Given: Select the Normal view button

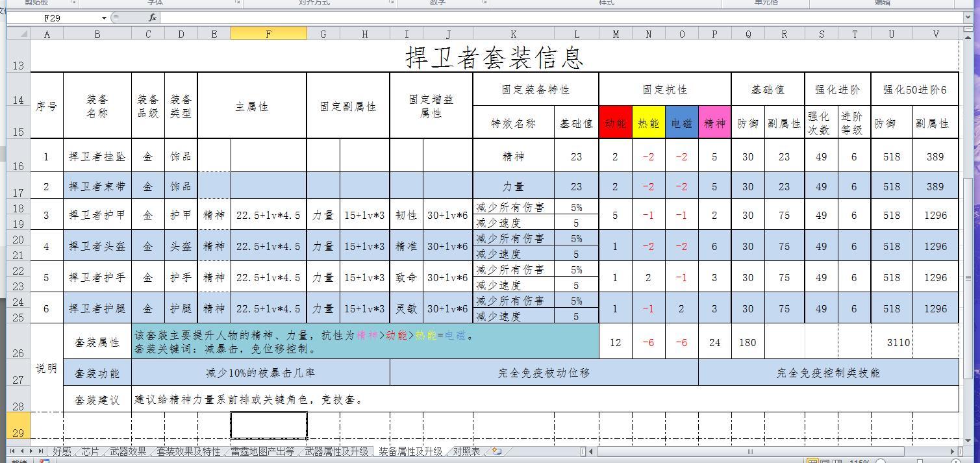Looking at the screenshot, I should coord(812,461).
